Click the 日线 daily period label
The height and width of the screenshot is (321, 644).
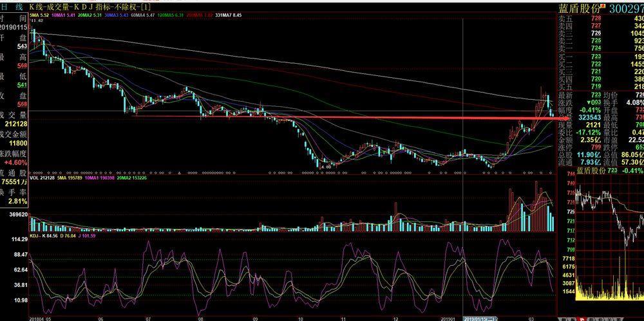click(11, 6)
